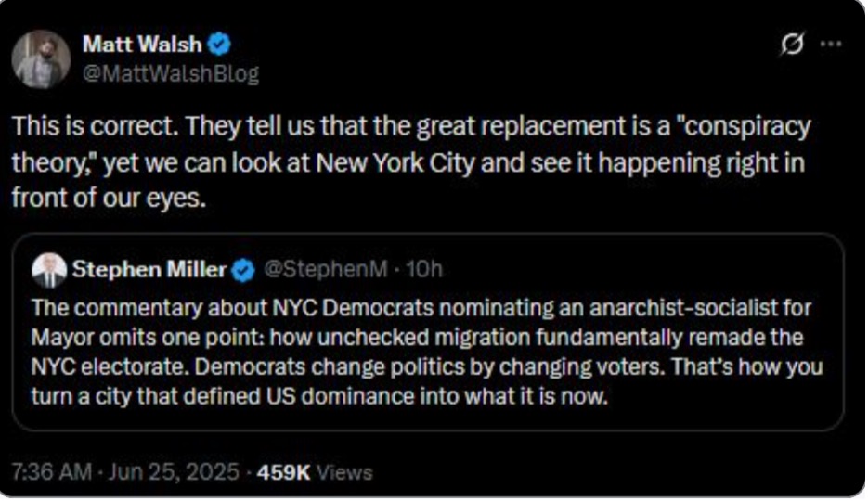
Task: Click quoted line ending 'what it is now.'
Action: (319, 397)
